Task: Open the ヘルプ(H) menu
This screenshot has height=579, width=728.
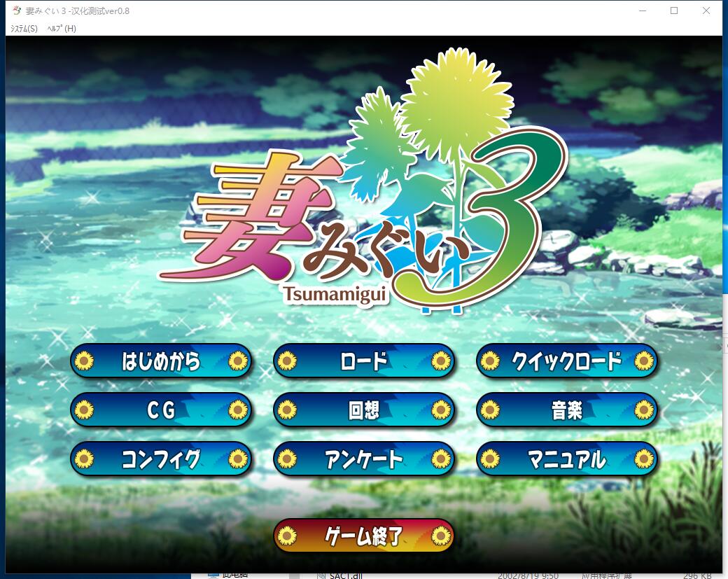Action: tap(62, 29)
